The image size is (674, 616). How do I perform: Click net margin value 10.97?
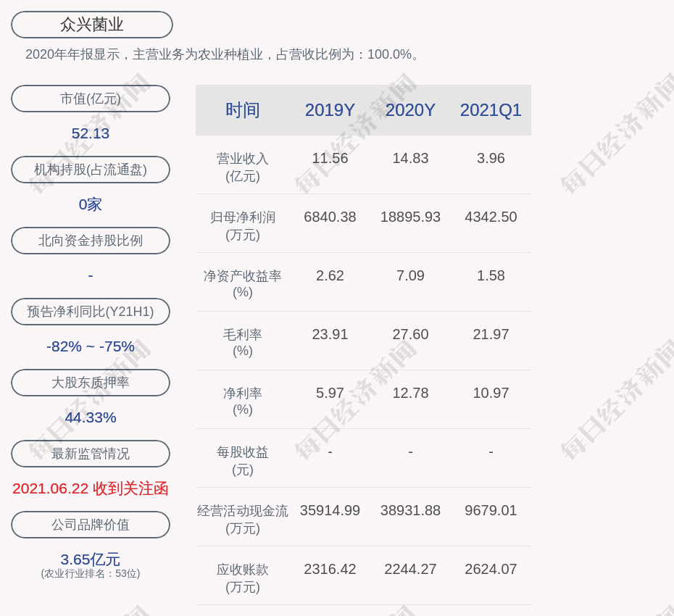pos(491,393)
